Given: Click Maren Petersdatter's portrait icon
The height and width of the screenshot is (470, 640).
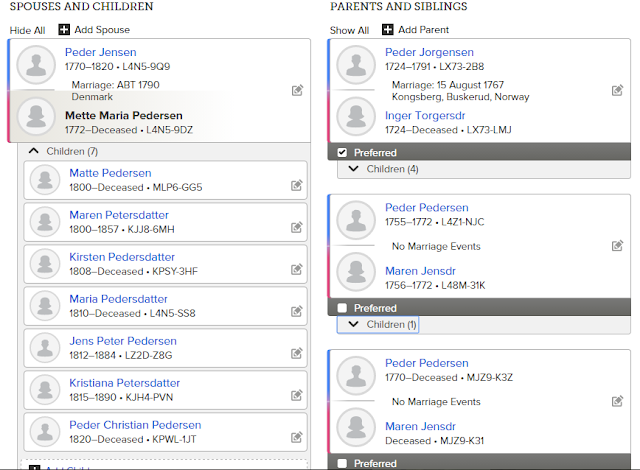Looking at the screenshot, I should pos(45,222).
